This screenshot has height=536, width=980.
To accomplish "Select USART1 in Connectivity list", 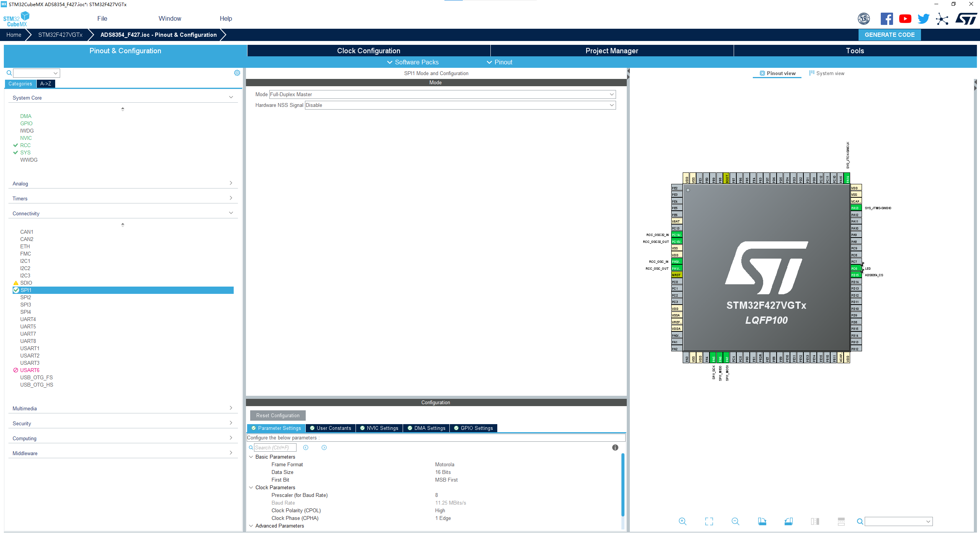I will click(30, 348).
